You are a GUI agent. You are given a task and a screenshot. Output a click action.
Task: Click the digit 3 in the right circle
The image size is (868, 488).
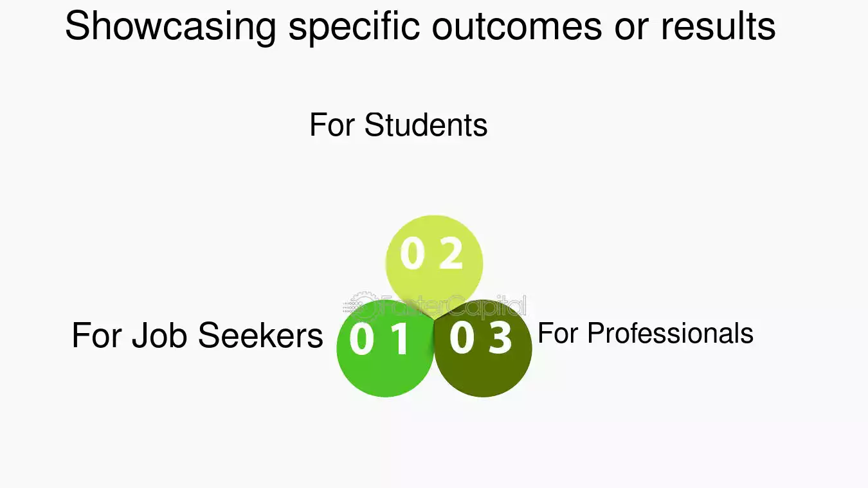coord(500,339)
